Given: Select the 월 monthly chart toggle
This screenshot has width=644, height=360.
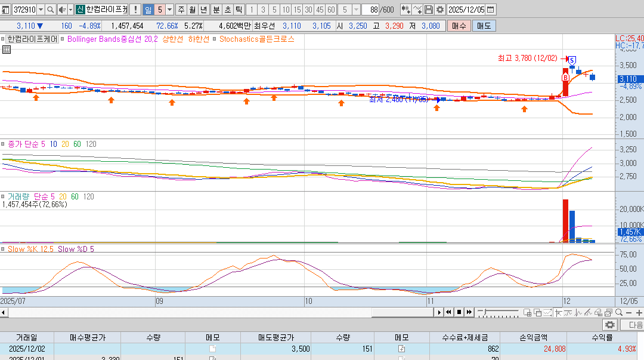Looking at the screenshot, I should 192,10.
